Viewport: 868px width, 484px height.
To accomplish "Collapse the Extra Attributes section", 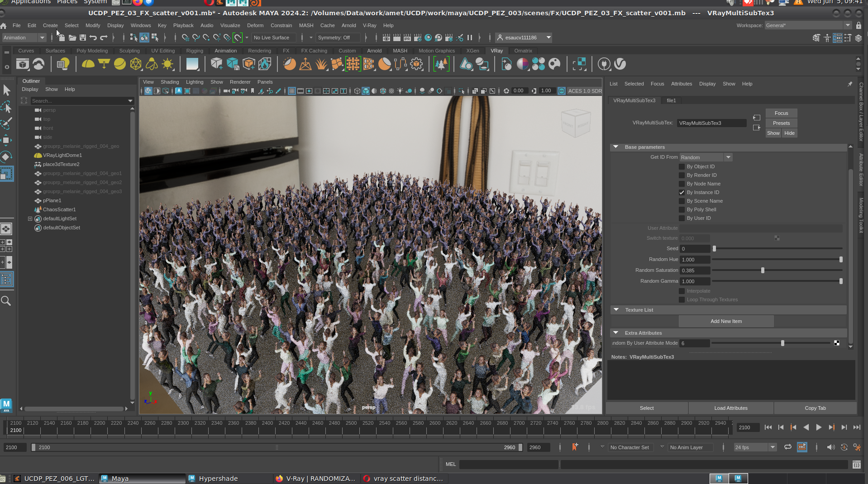I will point(615,333).
